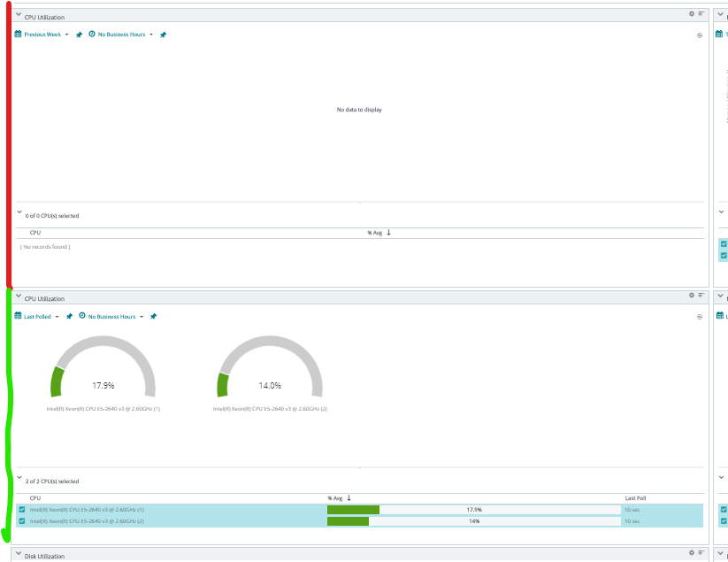
Task: Select the Xeon E5-2640 v3 (2) table row name
Action: (x=87, y=521)
